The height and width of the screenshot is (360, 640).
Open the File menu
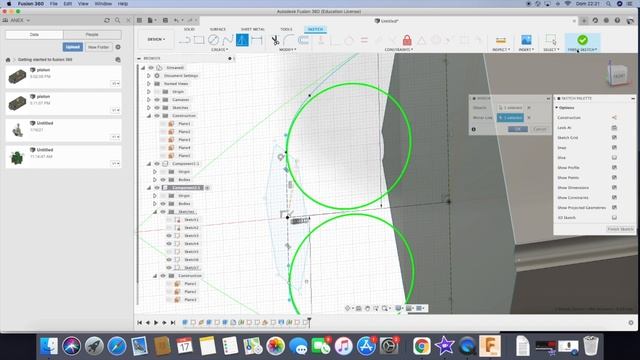(54, 4)
